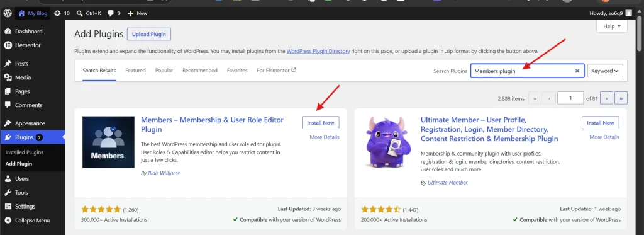
Task: Click the Ultimate Member monster thumbnail
Action: [388, 142]
